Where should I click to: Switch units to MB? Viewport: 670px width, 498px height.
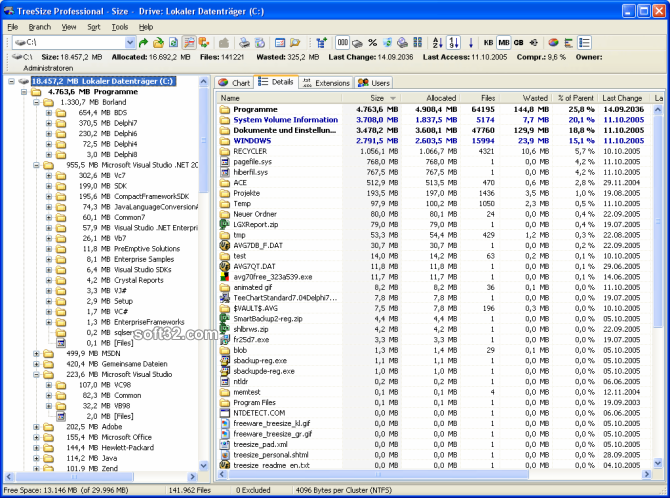click(x=504, y=43)
